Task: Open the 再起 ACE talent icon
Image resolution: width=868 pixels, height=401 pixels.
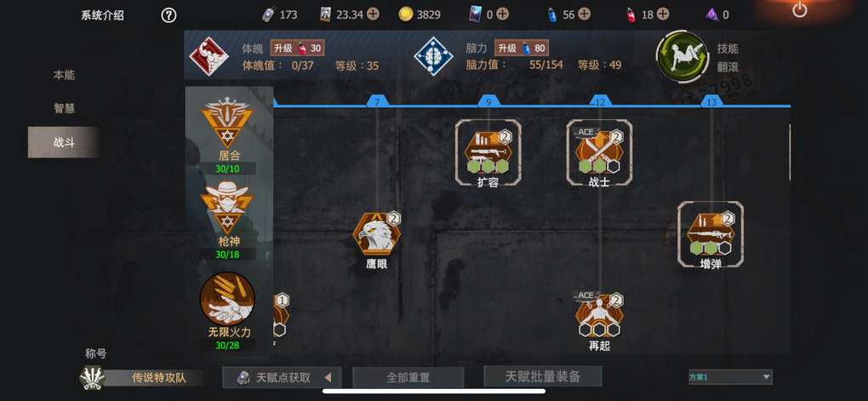Action: (x=599, y=315)
